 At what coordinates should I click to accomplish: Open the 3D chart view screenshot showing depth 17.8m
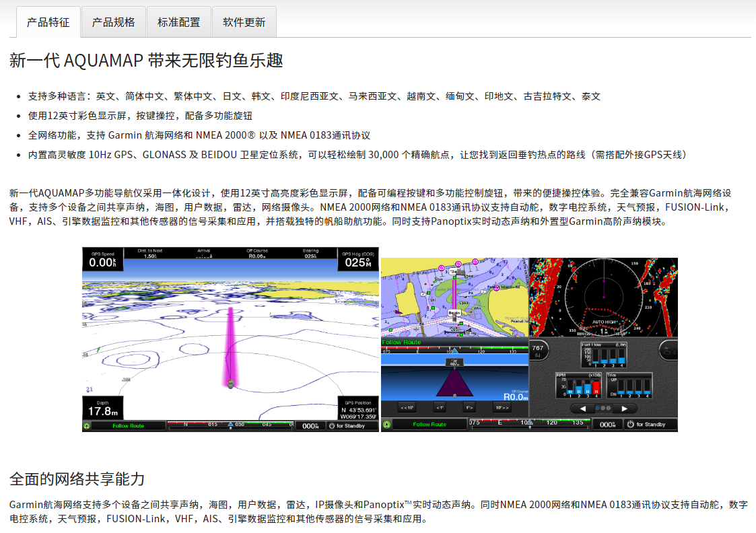[x=230, y=339]
